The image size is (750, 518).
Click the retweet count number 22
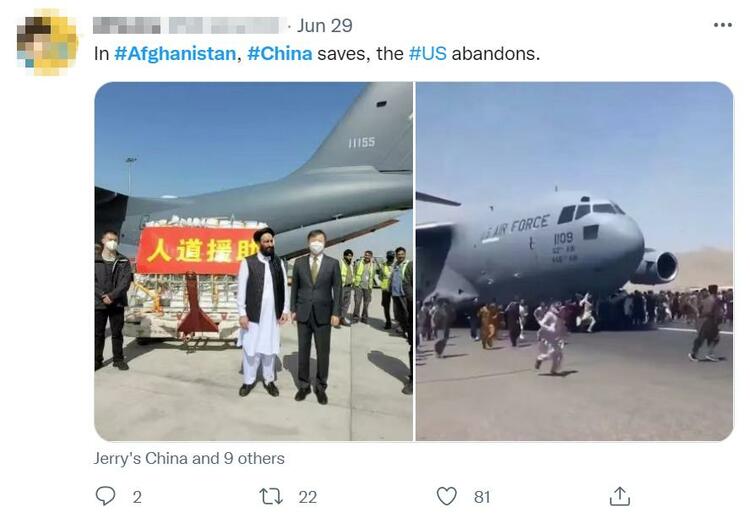308,497
